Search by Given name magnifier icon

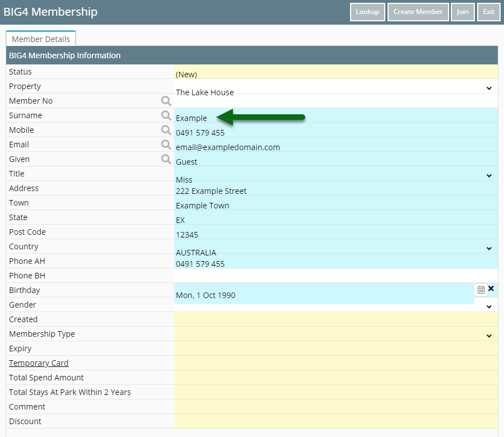click(166, 159)
